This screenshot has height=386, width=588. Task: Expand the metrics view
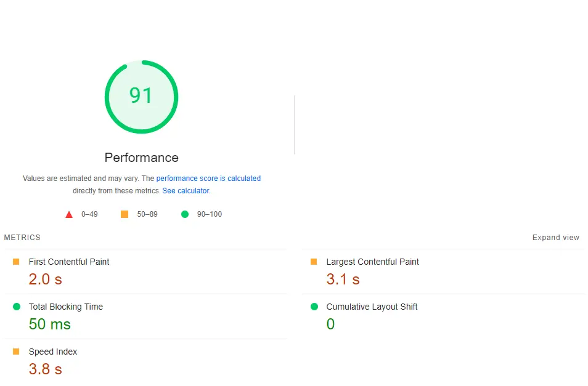tap(555, 238)
